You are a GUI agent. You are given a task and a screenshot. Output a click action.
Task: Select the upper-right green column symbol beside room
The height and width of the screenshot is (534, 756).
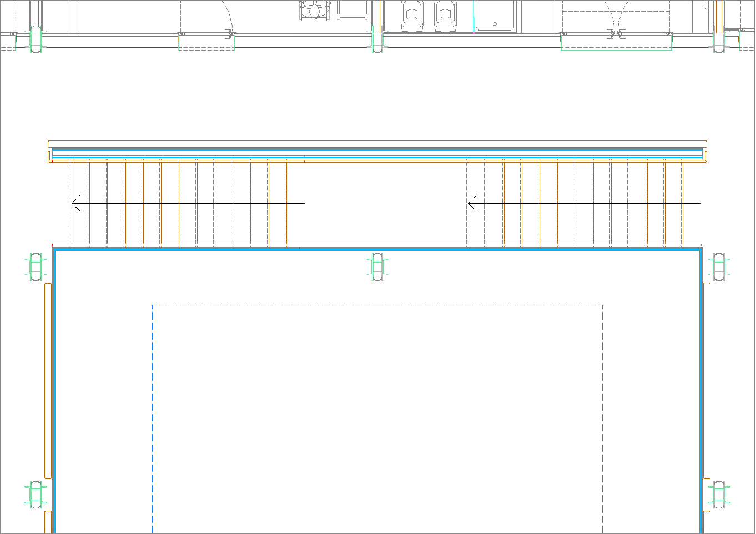(719, 266)
